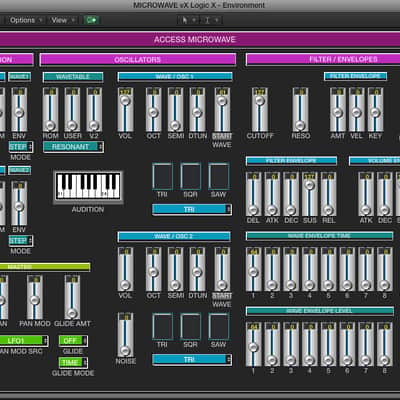Image resolution: width=400 pixels, height=400 pixels.
Task: Click the filter envelope DEL slider
Action: coord(253,194)
